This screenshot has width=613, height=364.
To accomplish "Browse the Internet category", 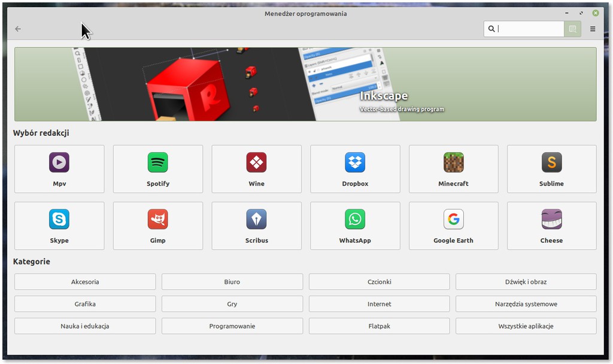I will [379, 304].
